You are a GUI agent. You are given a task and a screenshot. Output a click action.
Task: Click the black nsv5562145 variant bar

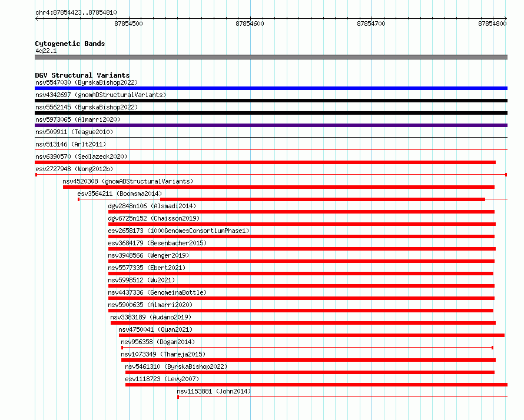coord(271,113)
